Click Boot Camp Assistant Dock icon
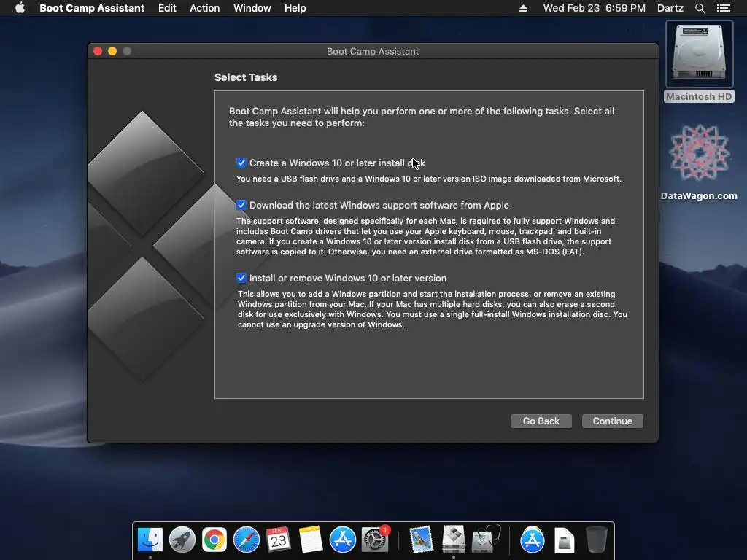Image resolution: width=747 pixels, height=560 pixels. tap(454, 540)
